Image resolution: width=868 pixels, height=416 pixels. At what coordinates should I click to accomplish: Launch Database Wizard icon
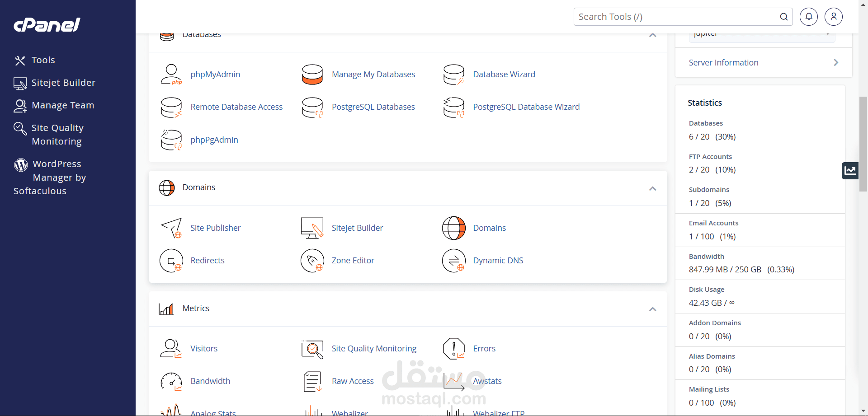453,75
